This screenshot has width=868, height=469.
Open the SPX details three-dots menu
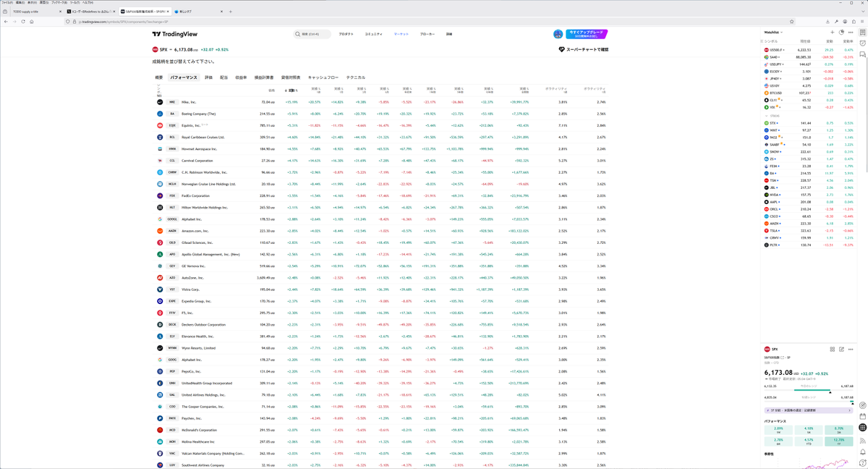pos(851,349)
